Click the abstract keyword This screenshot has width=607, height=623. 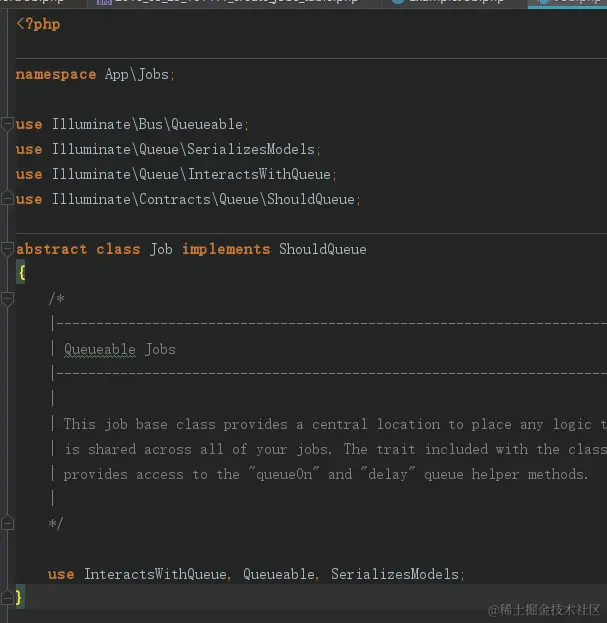(51, 249)
